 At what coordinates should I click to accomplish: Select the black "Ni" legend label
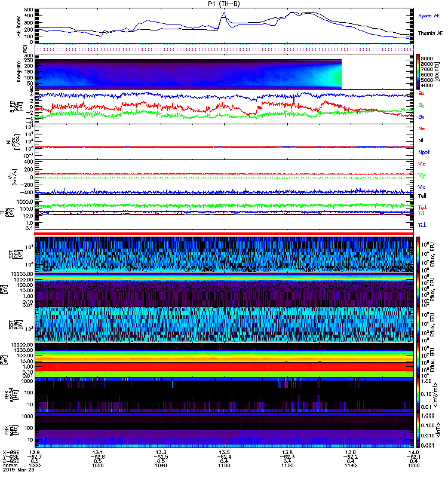(421, 140)
